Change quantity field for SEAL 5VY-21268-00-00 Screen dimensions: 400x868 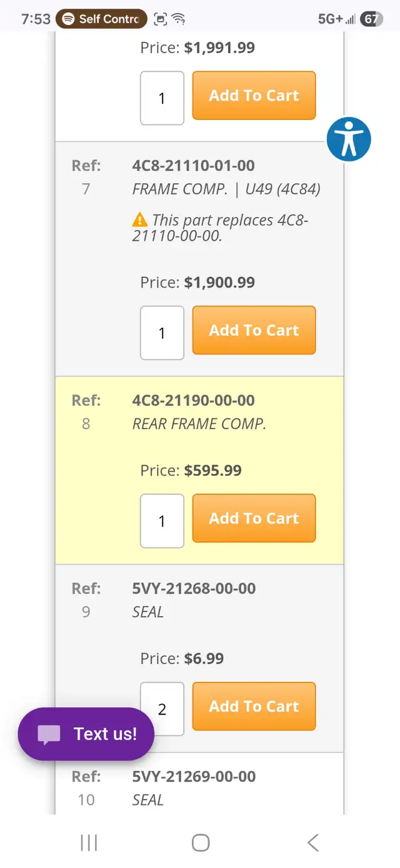[162, 709]
